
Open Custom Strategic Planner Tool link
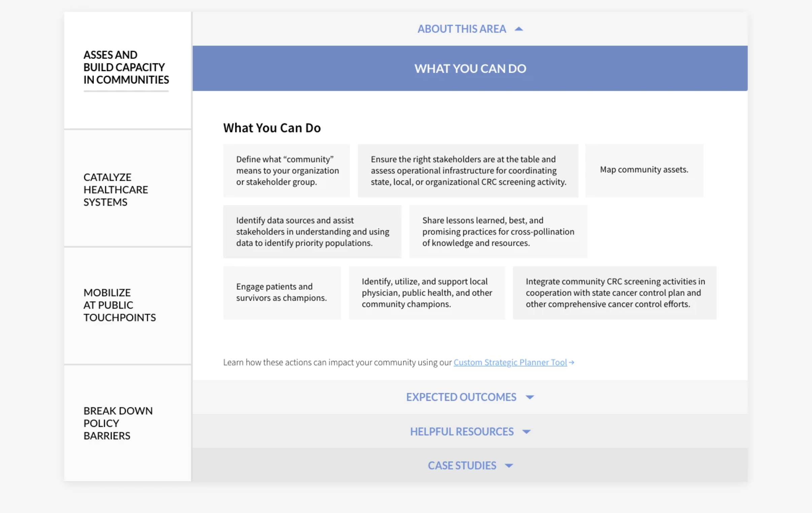point(510,362)
